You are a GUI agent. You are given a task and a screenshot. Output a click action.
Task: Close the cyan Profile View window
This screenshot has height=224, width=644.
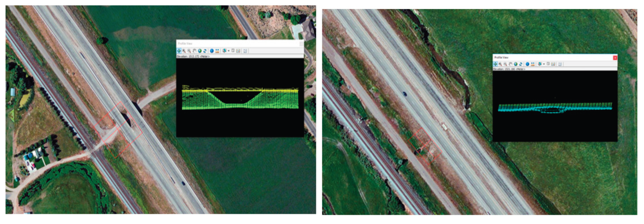click(x=615, y=58)
